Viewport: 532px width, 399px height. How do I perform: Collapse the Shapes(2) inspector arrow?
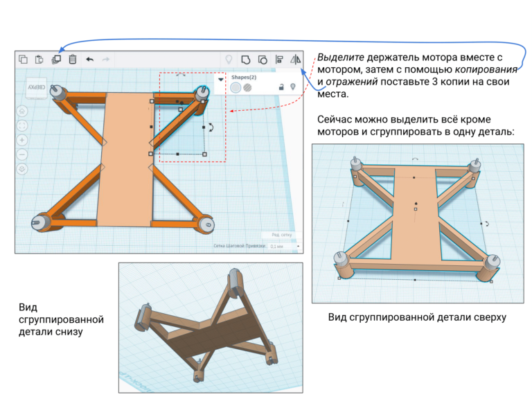coord(221,80)
